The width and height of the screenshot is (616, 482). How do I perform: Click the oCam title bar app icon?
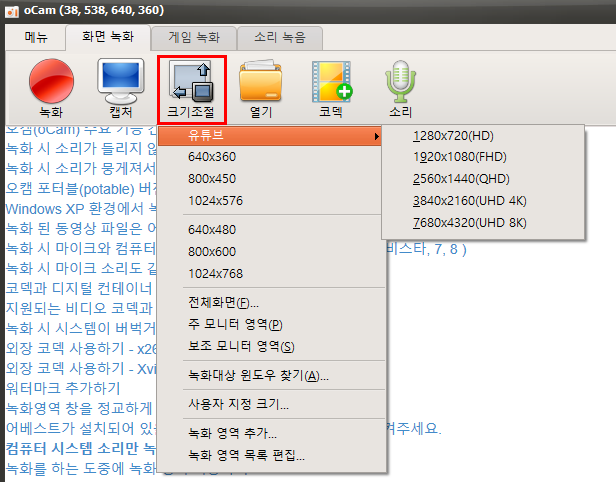click(12, 11)
